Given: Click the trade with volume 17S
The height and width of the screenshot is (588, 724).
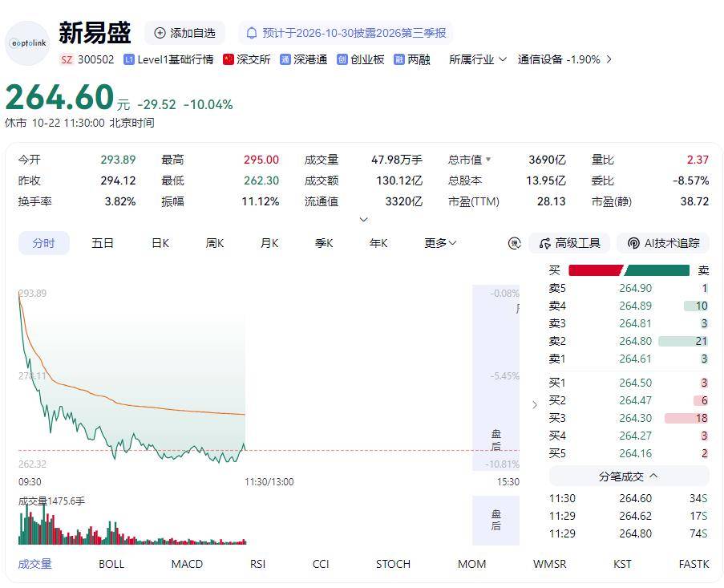Looking at the screenshot, I should point(629,516).
